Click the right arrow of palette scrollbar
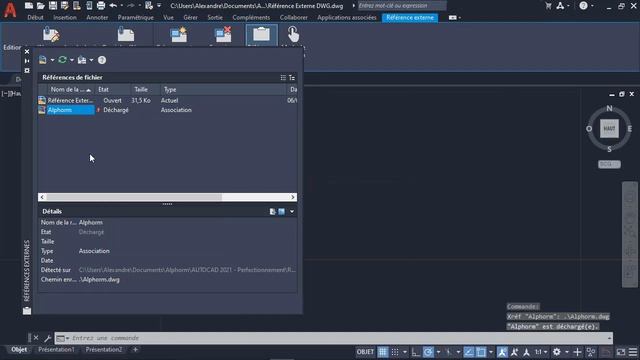The width and height of the screenshot is (640, 360). [x=293, y=197]
